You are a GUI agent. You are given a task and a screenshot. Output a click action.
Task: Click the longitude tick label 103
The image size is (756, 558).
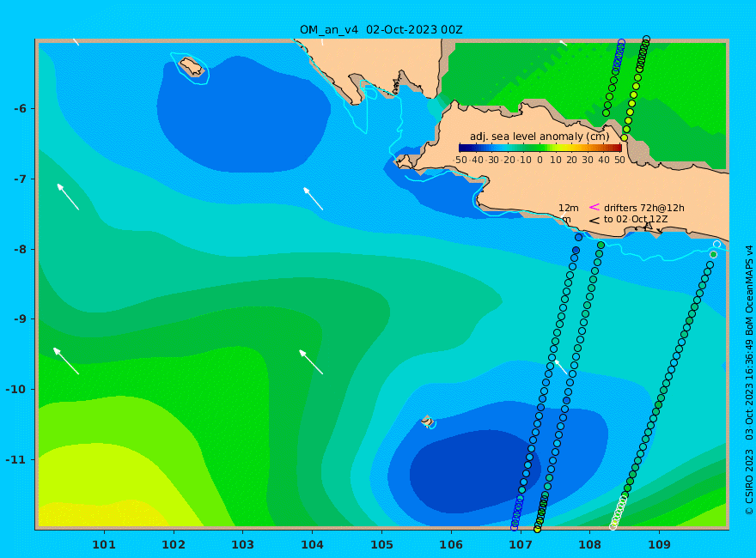[x=242, y=545]
